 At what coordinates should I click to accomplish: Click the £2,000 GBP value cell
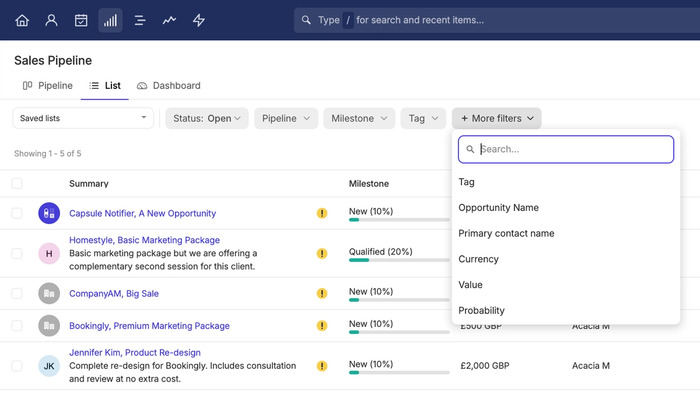pyautogui.click(x=485, y=366)
